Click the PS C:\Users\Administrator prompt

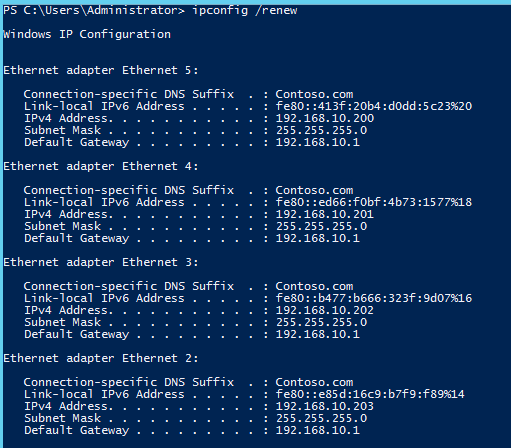(x=94, y=11)
